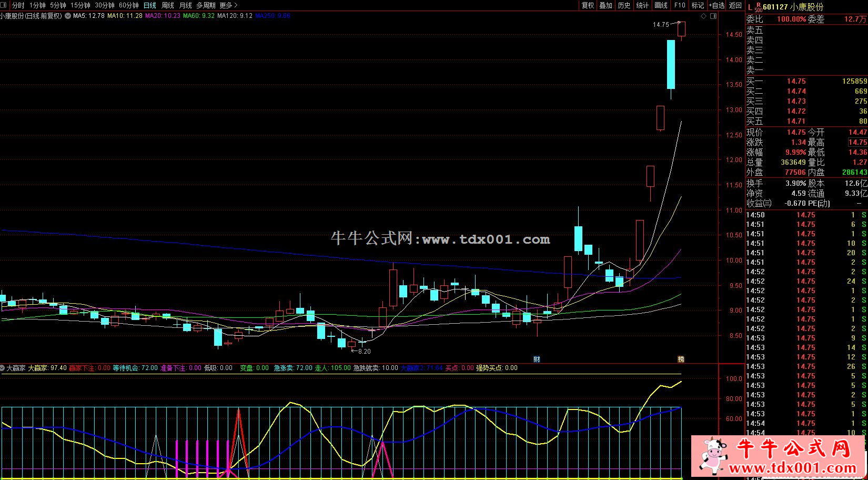Click the 榜 ranking marker on chart

tap(681, 359)
